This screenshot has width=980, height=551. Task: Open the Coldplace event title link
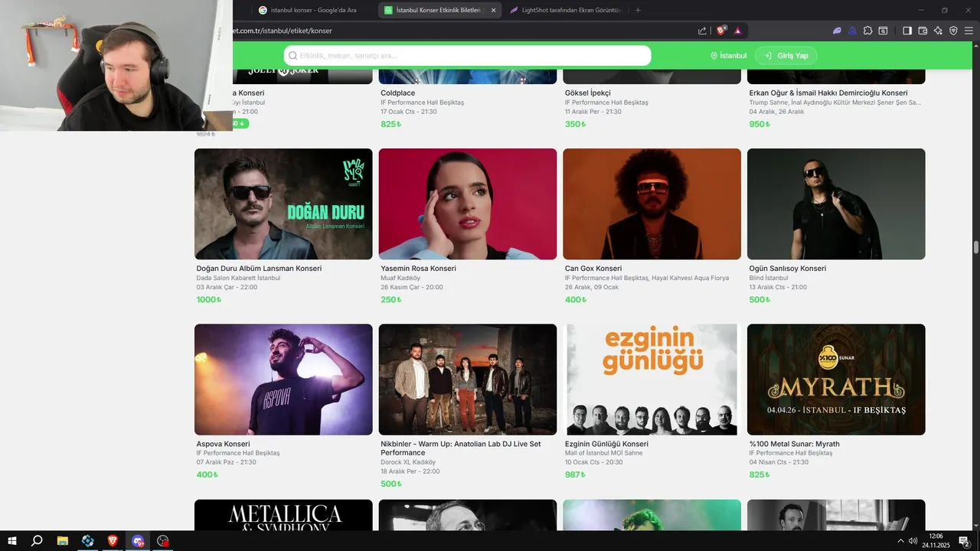point(398,93)
